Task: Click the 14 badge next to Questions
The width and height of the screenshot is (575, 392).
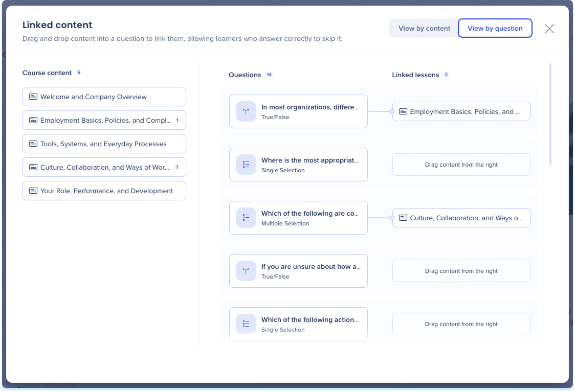Action: (269, 75)
